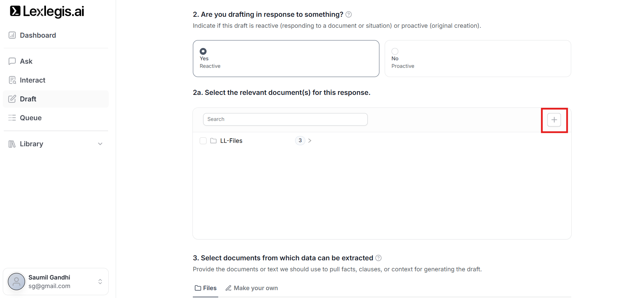Click the Dashboard chart icon in sidebar
Image resolution: width=644 pixels, height=298 pixels.
tap(12, 35)
